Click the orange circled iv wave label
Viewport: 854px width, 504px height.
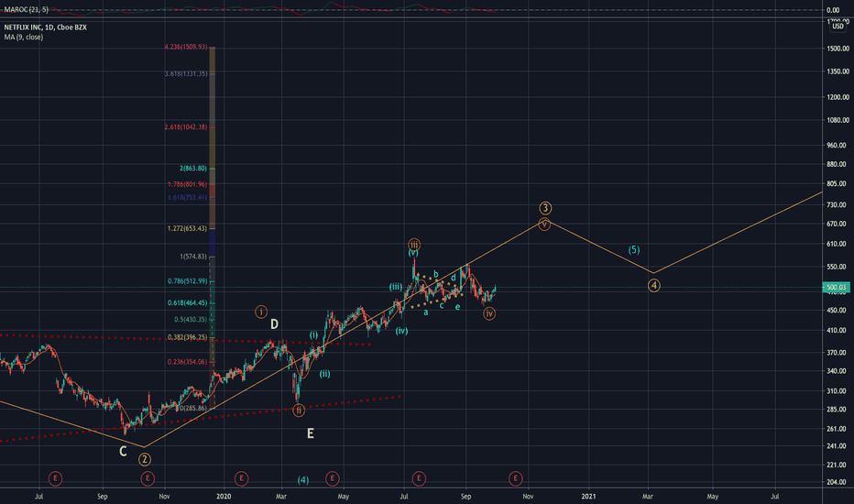(489, 313)
